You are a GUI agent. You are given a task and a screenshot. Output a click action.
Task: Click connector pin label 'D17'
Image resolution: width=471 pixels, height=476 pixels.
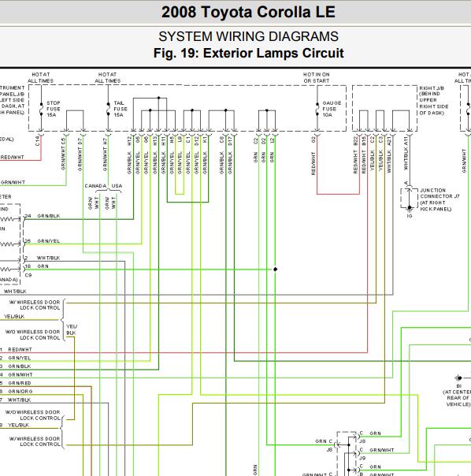point(230,141)
